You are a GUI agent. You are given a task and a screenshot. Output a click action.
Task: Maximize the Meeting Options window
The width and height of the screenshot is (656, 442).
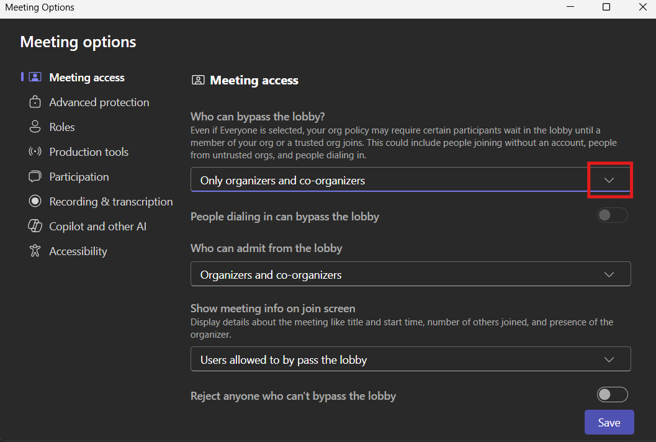coord(606,7)
